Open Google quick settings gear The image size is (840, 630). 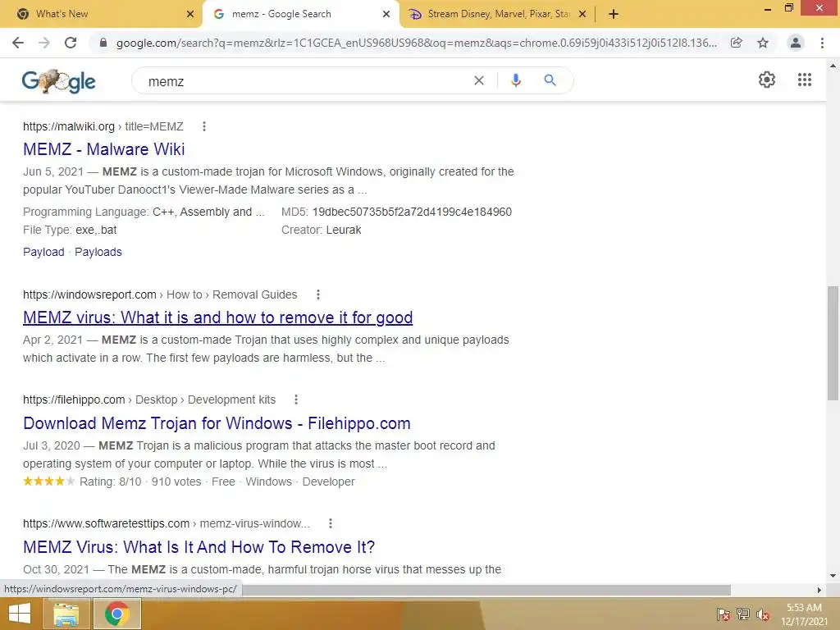pos(767,80)
